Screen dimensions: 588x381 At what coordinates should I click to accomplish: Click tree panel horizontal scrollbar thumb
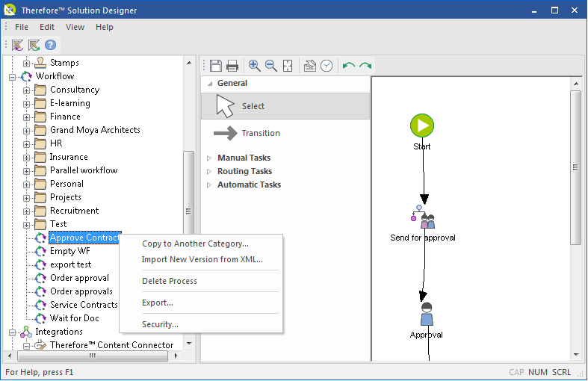pos(92,356)
